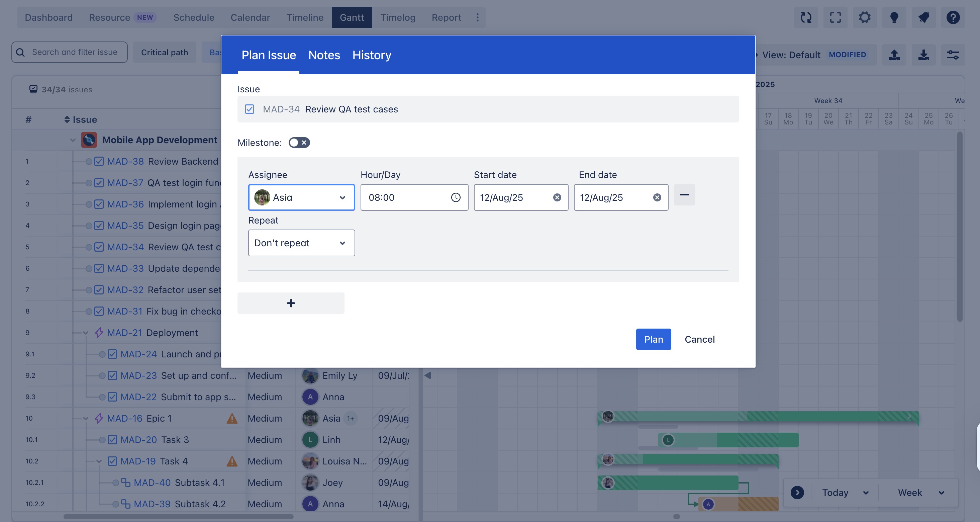Click the Search and filter issue field
This screenshot has width=980, height=522.
[x=70, y=52]
